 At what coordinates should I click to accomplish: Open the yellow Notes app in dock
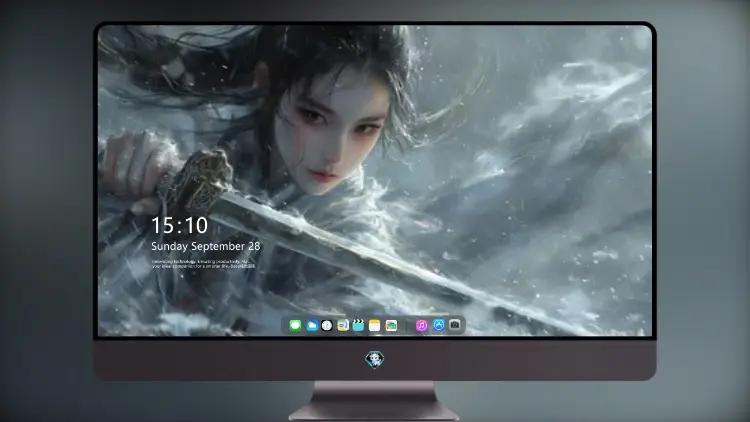pyautogui.click(x=375, y=325)
